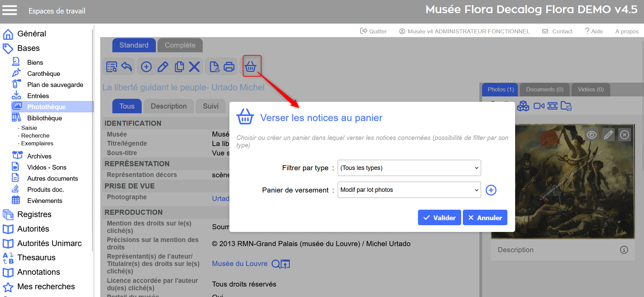
Task: Click the Valider button
Action: (439, 218)
